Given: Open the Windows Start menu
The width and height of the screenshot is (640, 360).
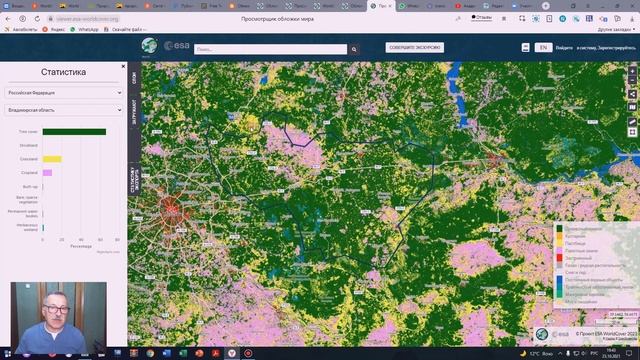Looking at the screenshot, I should click(x=7, y=353).
